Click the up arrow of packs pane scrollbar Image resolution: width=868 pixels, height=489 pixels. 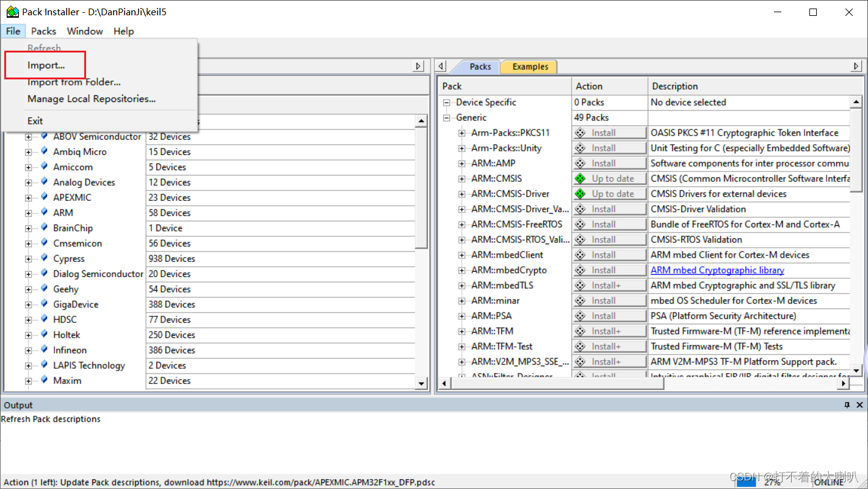pos(856,102)
